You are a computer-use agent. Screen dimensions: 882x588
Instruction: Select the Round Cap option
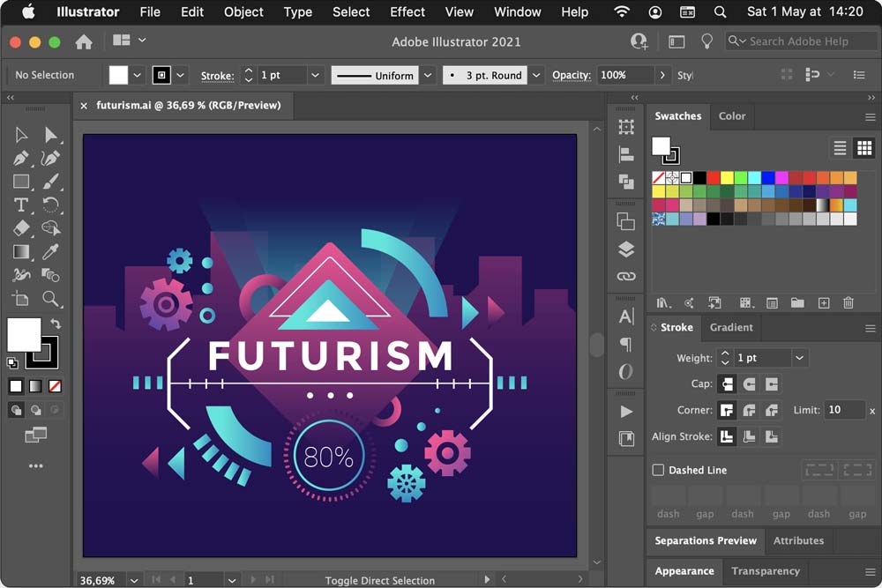tap(750, 384)
